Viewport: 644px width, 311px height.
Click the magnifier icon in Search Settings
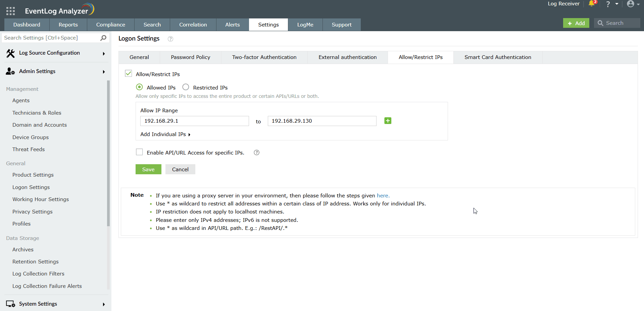click(103, 38)
